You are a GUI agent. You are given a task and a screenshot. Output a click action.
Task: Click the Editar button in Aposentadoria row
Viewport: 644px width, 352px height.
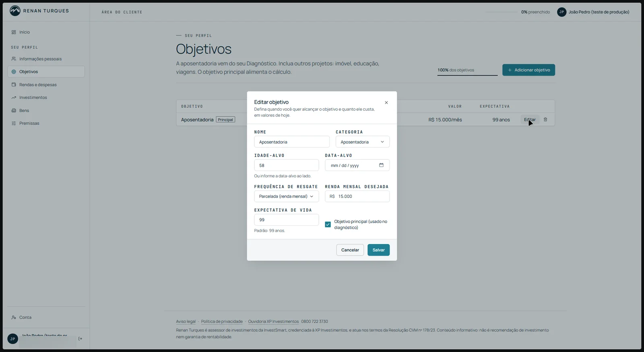(530, 119)
